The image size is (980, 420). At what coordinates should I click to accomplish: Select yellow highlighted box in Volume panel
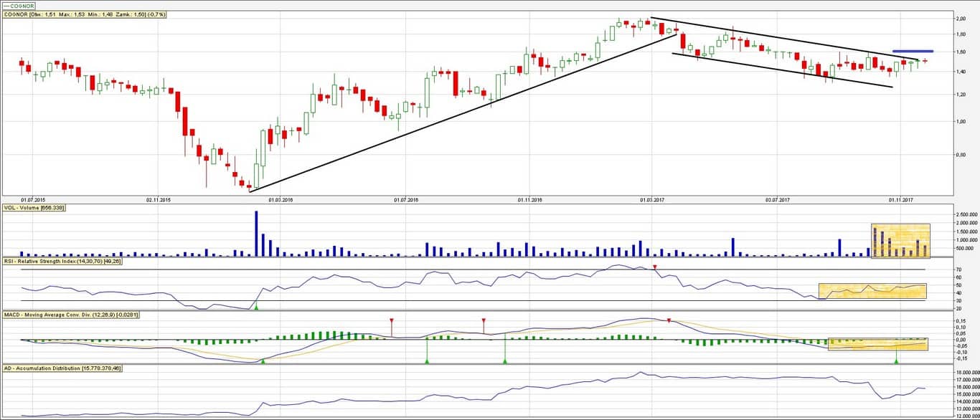pos(900,241)
